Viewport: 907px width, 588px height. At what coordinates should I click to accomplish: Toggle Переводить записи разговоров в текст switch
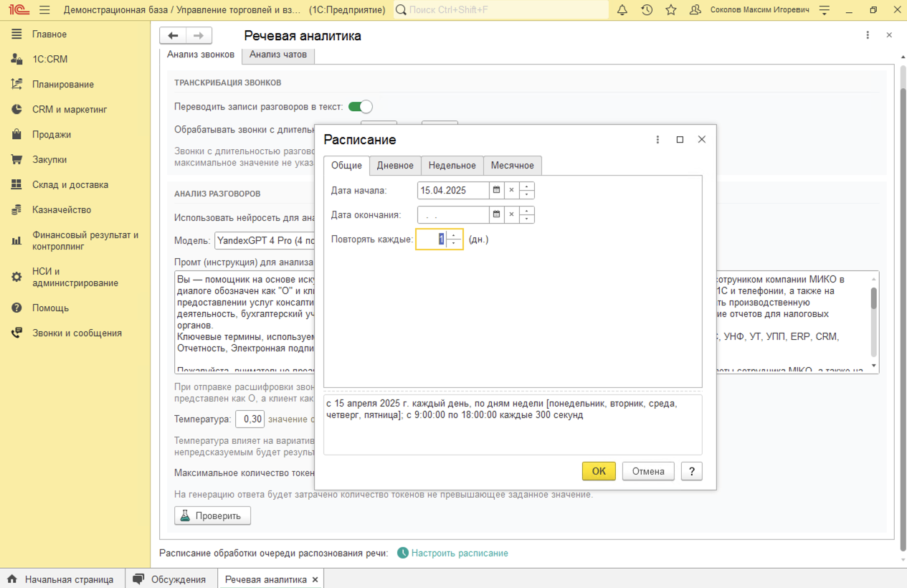(360, 107)
